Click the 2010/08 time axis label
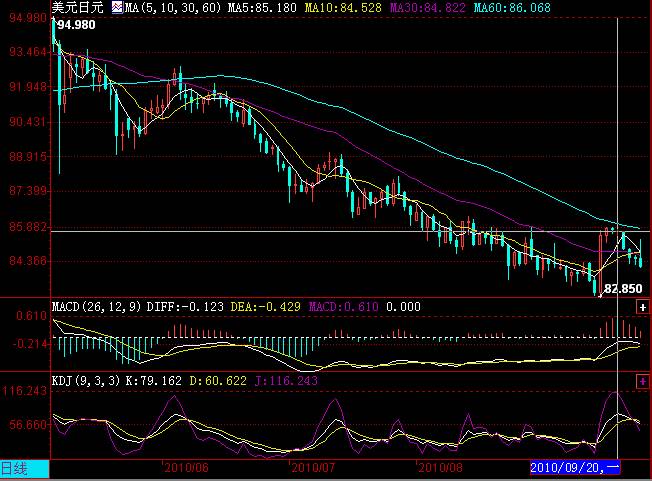 440,468
